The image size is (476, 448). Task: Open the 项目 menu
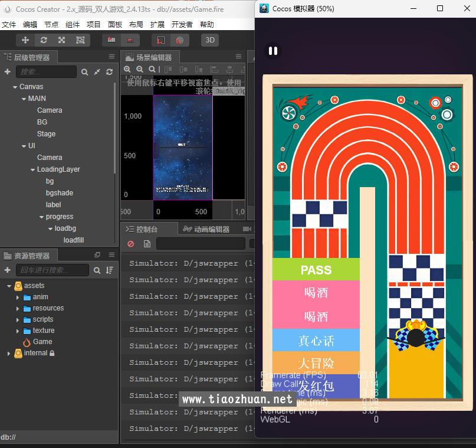94,24
